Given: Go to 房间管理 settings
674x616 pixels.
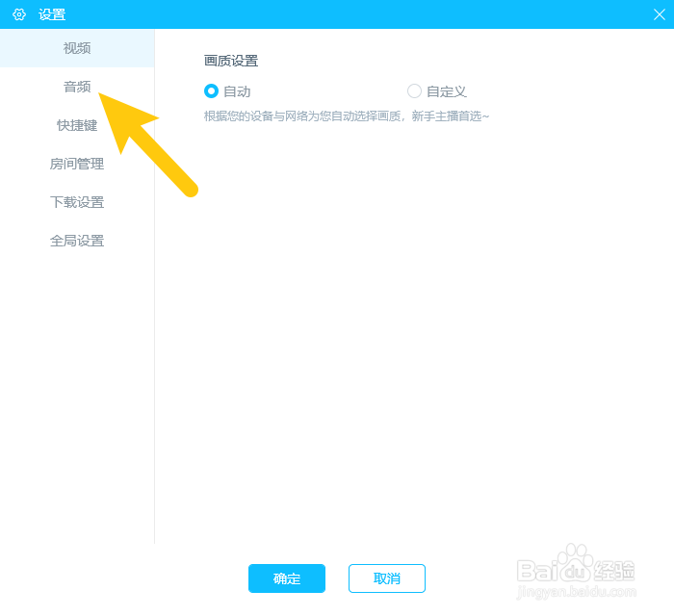Looking at the screenshot, I should point(77,164).
